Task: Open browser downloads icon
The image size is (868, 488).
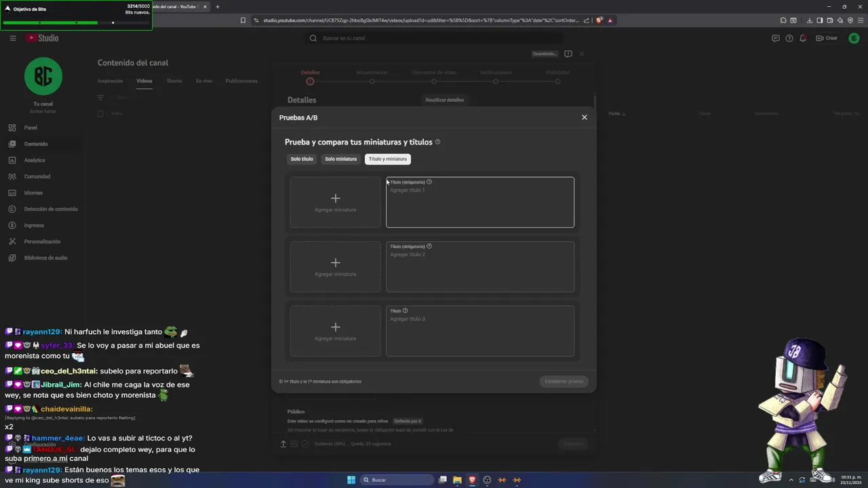Action: pyautogui.click(x=810, y=20)
